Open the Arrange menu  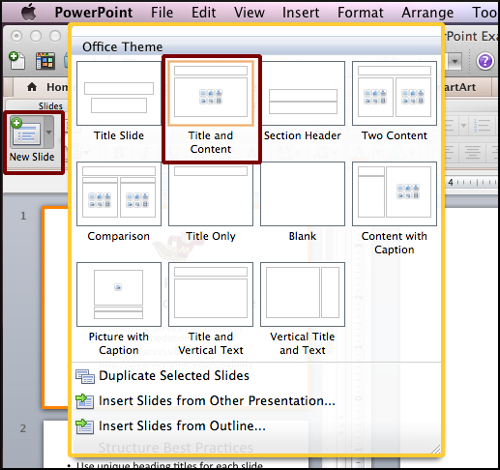pyautogui.click(x=428, y=12)
